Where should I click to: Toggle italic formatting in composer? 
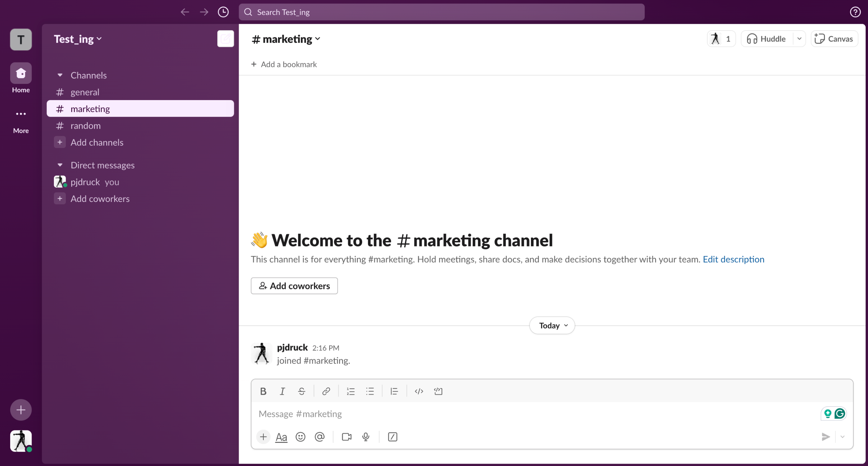coord(282,391)
